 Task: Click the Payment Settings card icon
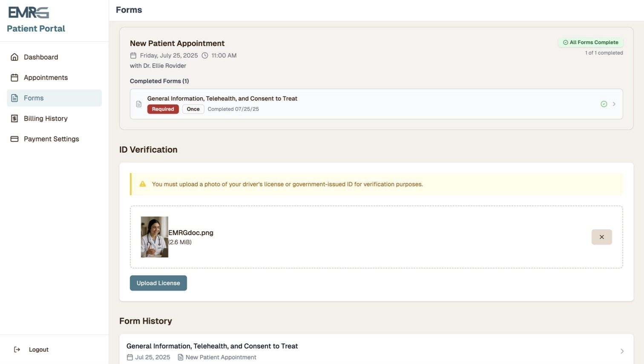click(x=14, y=139)
